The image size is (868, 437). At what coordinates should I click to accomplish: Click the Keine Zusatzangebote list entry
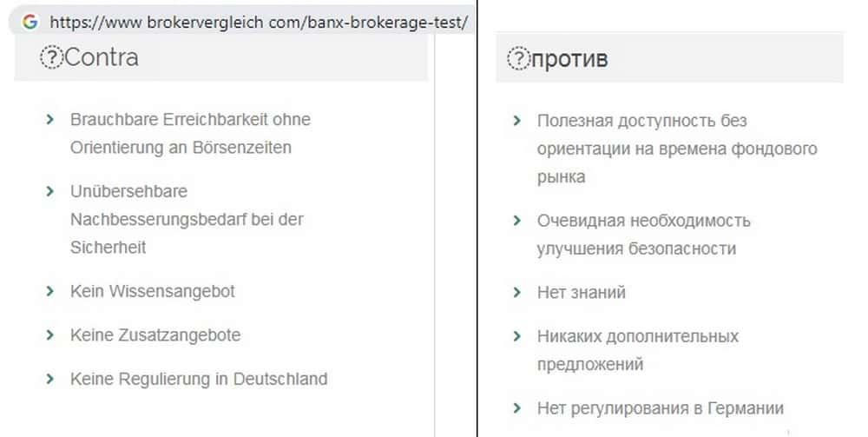click(x=155, y=334)
